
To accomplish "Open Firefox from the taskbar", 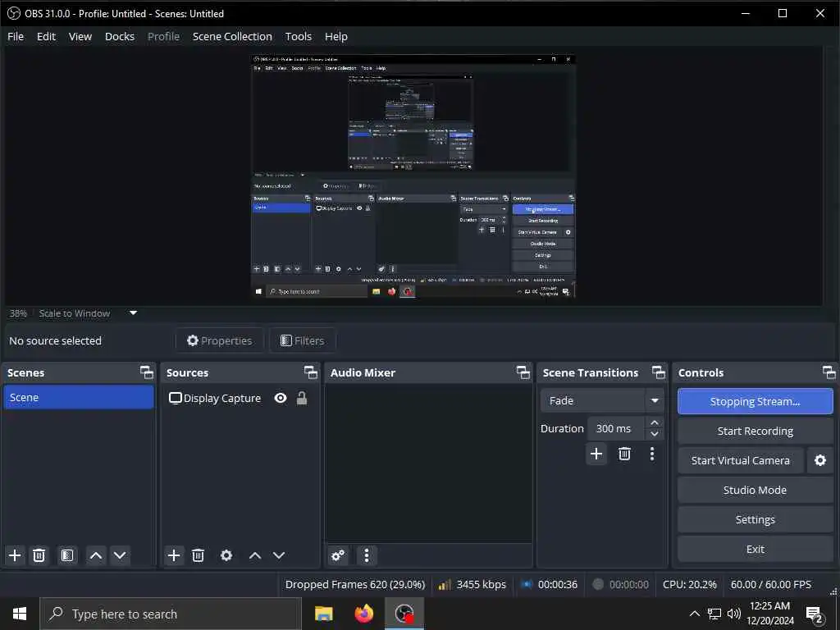I will [x=363, y=614].
